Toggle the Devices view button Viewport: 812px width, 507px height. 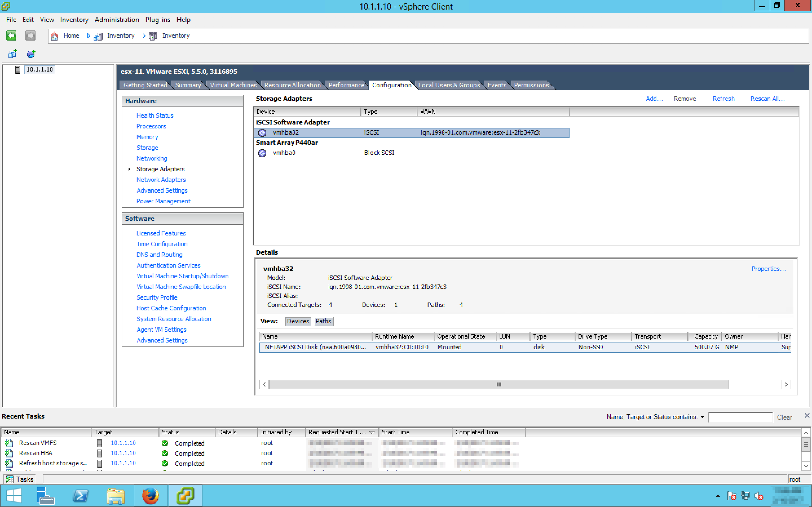point(298,321)
